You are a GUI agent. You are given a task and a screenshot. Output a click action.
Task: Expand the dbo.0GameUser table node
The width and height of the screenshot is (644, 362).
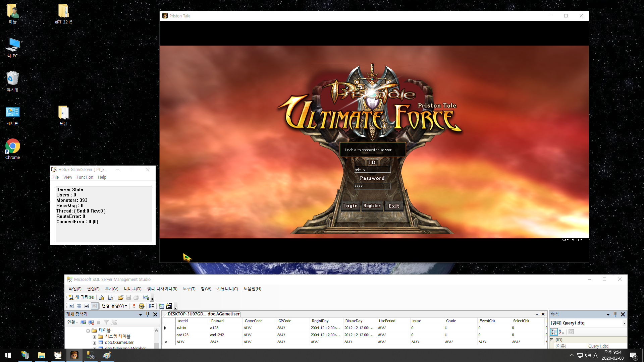pos(94,343)
